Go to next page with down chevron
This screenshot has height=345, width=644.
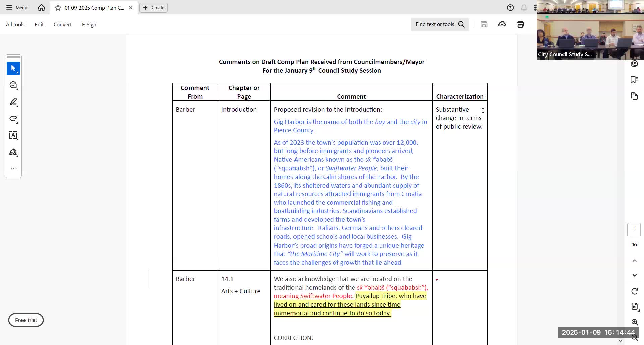(634, 275)
